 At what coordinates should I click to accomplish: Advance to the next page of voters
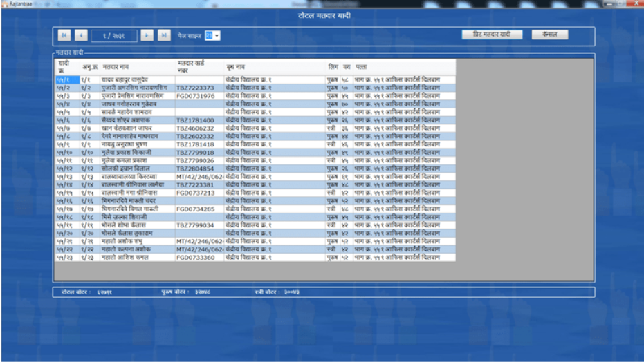(x=147, y=35)
